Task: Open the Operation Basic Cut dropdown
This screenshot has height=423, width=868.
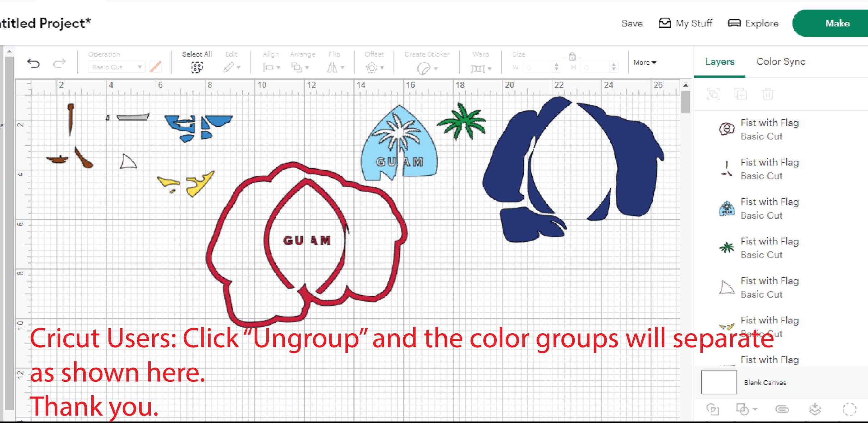Action: pyautogui.click(x=116, y=67)
